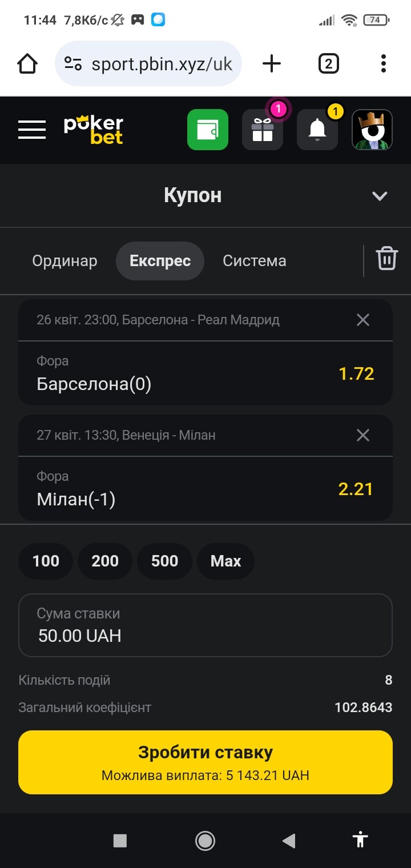Remove the Венеція - Мілан bet

tap(363, 435)
